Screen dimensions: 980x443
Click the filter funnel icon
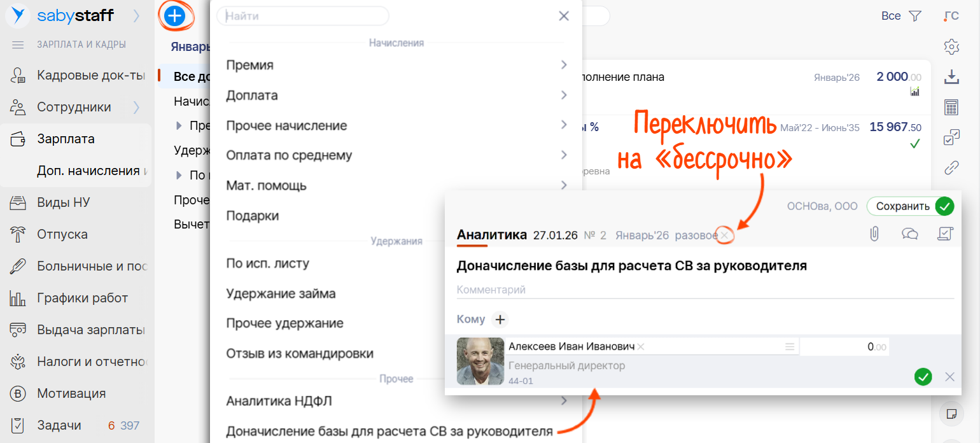click(x=915, y=16)
